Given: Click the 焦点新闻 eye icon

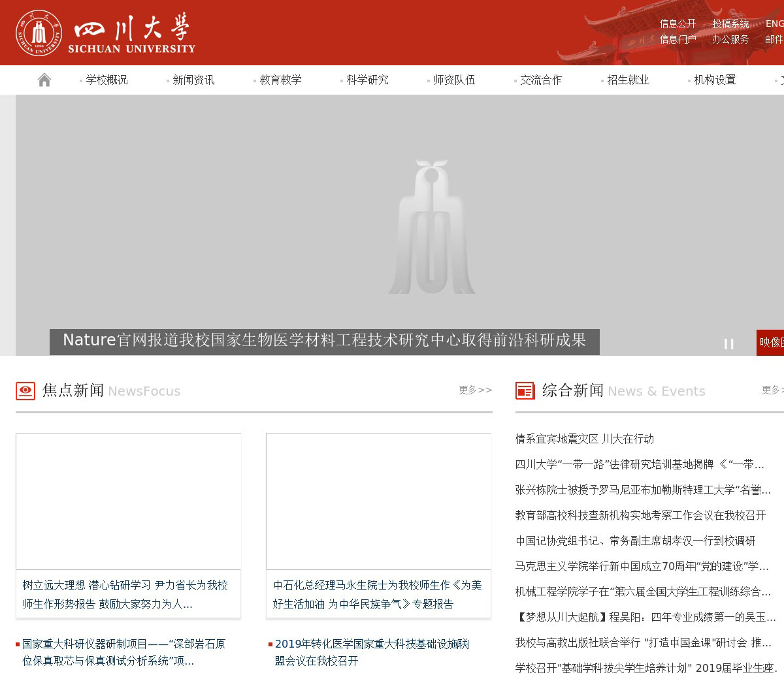Looking at the screenshot, I should [25, 390].
